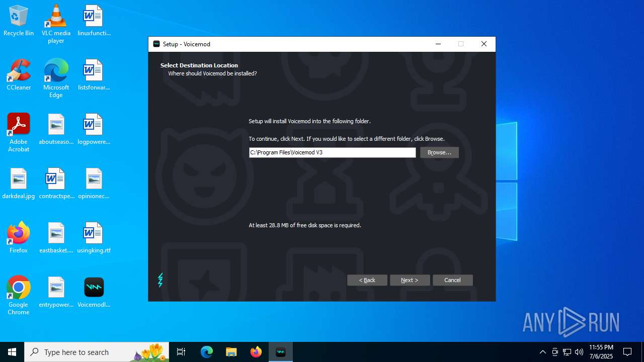Click the 'Select Destination Location' heading

click(x=199, y=65)
